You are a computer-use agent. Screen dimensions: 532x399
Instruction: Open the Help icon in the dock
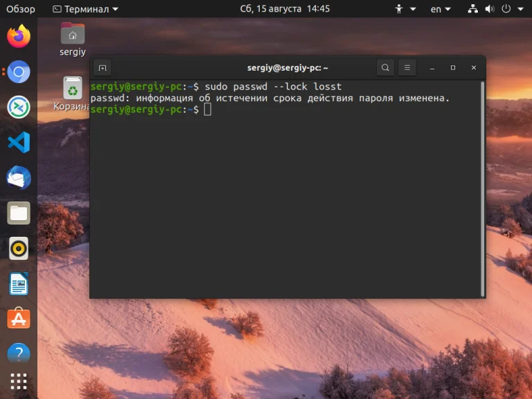(x=19, y=353)
